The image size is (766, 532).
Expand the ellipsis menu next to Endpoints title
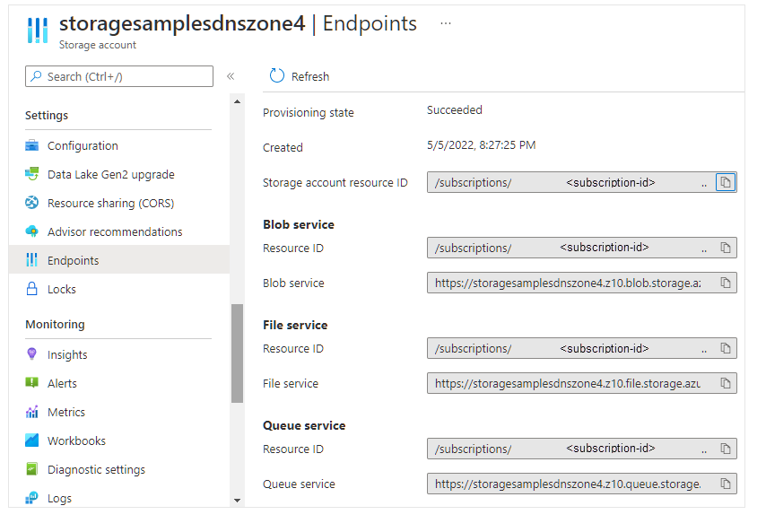(446, 24)
